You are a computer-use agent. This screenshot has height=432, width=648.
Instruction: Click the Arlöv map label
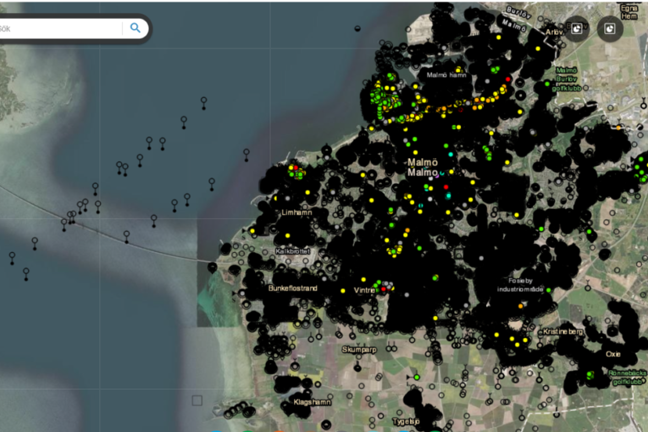(x=554, y=32)
